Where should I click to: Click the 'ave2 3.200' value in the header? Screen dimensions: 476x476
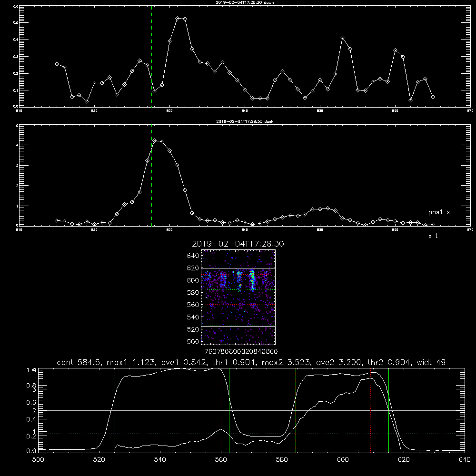point(339,362)
